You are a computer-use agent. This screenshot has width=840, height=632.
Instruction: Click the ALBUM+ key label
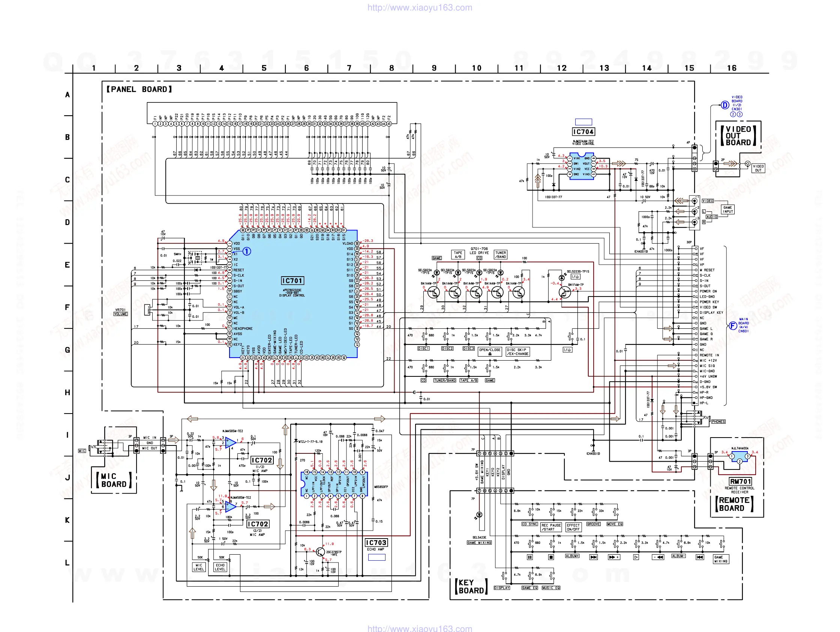[x=572, y=556]
